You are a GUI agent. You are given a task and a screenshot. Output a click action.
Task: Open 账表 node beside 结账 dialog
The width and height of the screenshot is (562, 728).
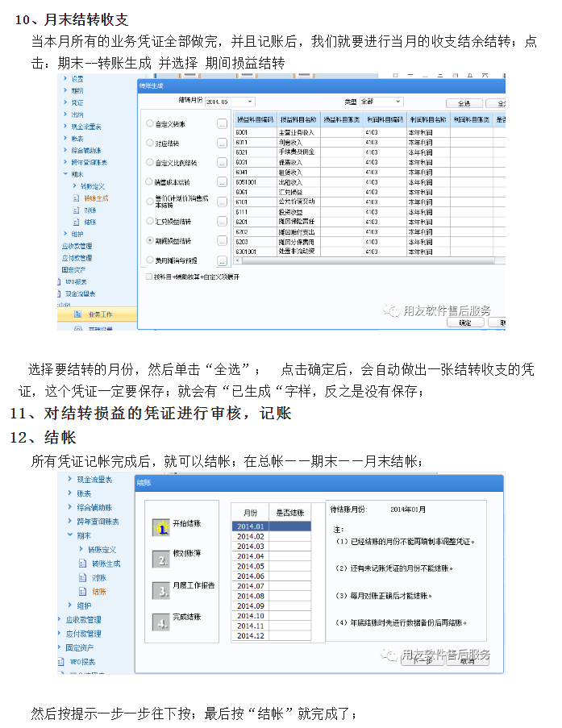point(84,493)
